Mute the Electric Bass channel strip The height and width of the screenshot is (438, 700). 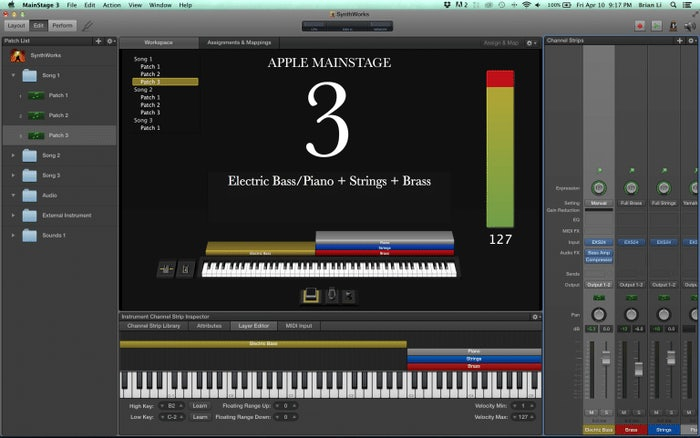592,411
